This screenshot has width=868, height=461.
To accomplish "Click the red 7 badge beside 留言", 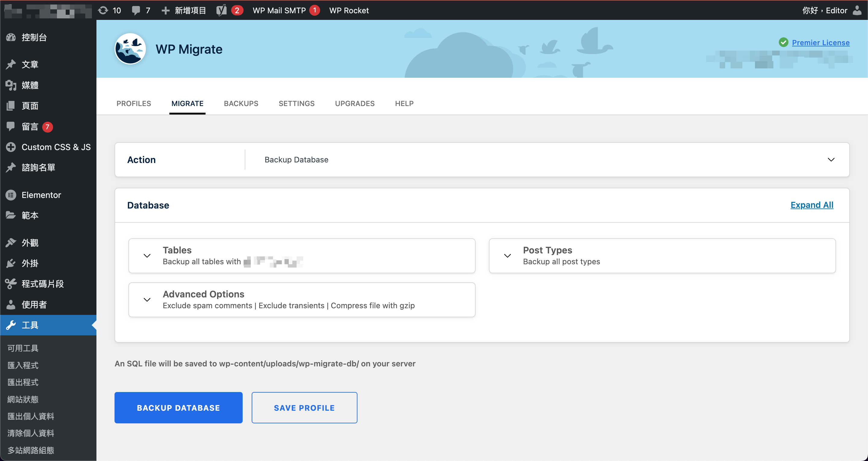I will point(48,127).
